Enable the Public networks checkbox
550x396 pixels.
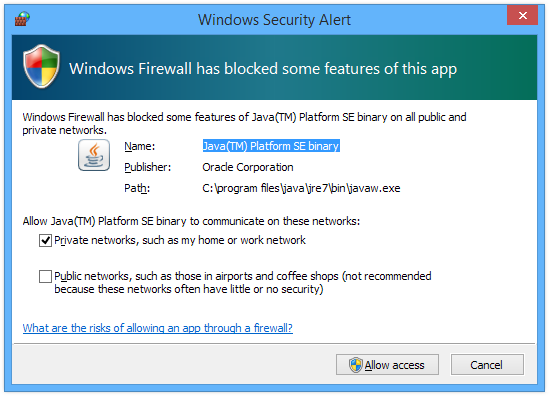pos(45,276)
